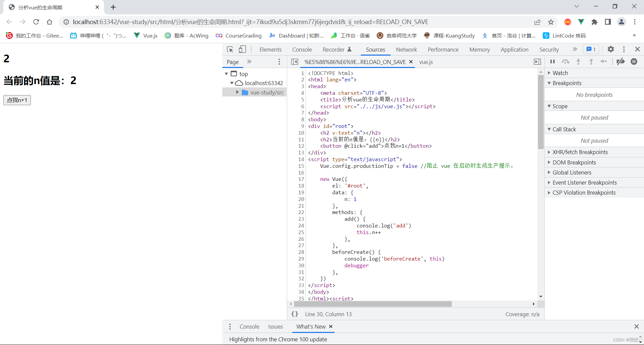Click the 点我n+1 button

pos(17,100)
